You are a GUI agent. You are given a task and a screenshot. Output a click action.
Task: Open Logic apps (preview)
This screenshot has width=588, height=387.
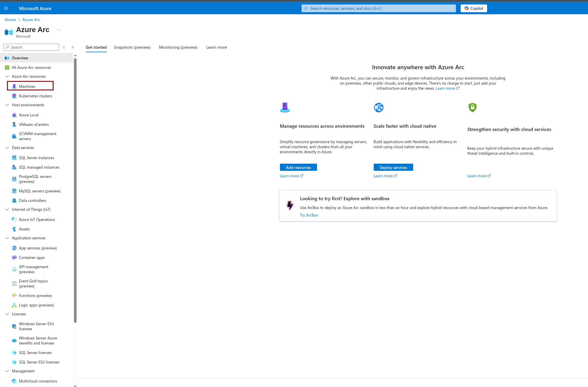coord(37,305)
